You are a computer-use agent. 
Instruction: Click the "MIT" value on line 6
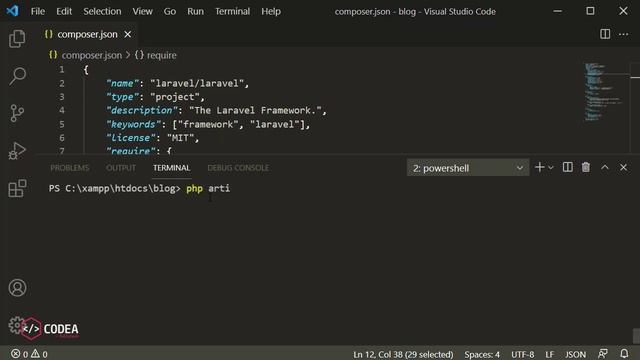coord(180,138)
